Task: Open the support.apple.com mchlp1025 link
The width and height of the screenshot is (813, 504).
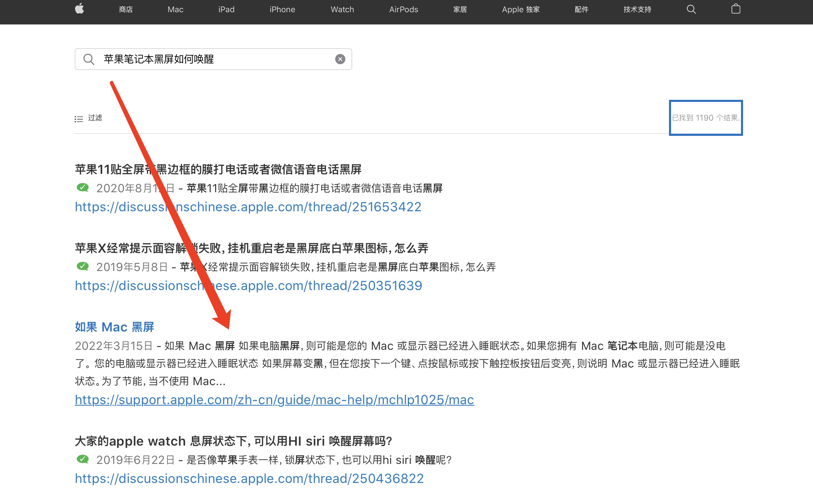Action: coord(274,400)
